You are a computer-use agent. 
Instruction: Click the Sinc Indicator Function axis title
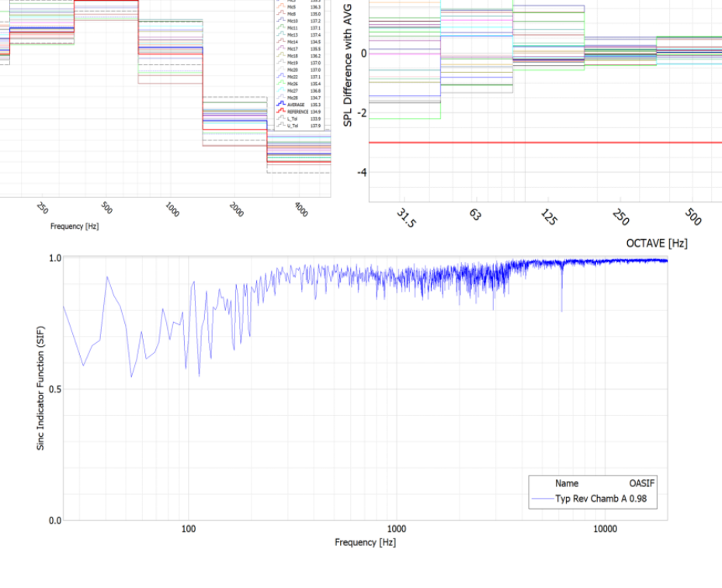pos(40,388)
